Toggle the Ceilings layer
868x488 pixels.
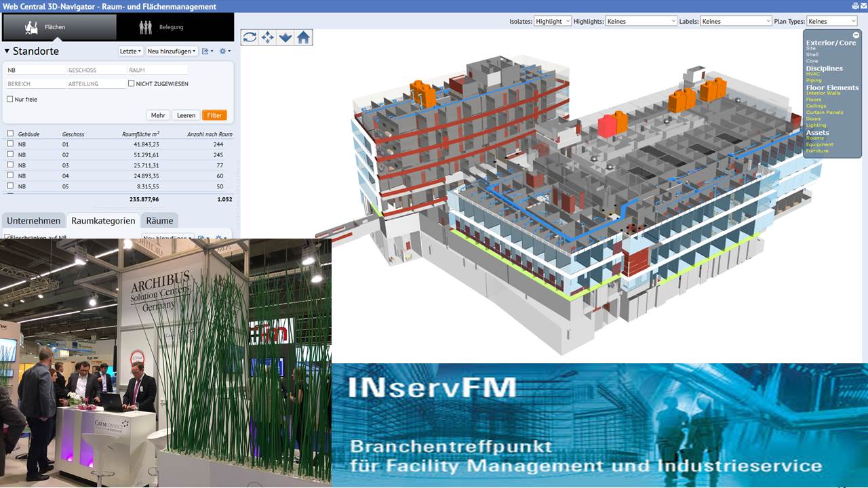(816, 106)
